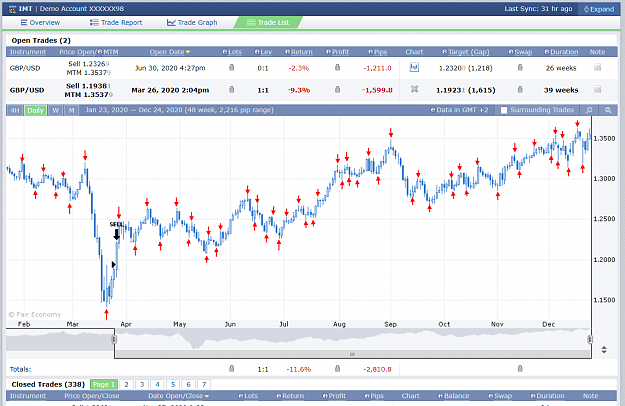Click black triangle trade marker on chart
This screenshot has width=625, height=406.
pos(114,265)
